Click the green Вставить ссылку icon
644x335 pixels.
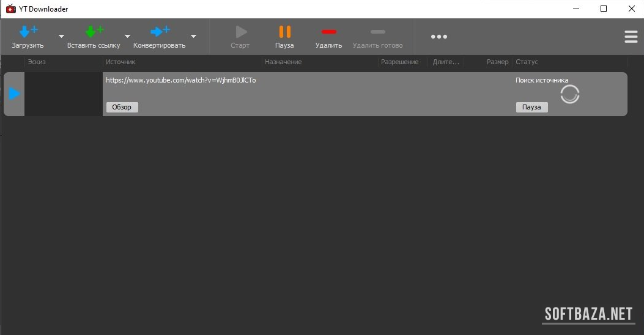[94, 32]
